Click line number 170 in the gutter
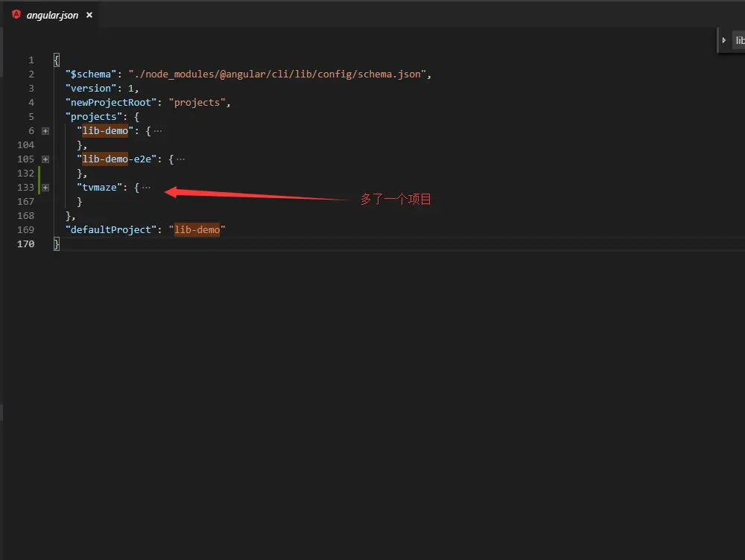This screenshot has width=745, height=560. coord(25,244)
